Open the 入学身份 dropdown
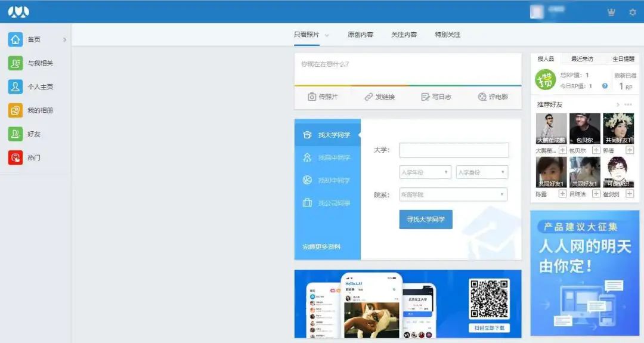 pyautogui.click(x=482, y=172)
